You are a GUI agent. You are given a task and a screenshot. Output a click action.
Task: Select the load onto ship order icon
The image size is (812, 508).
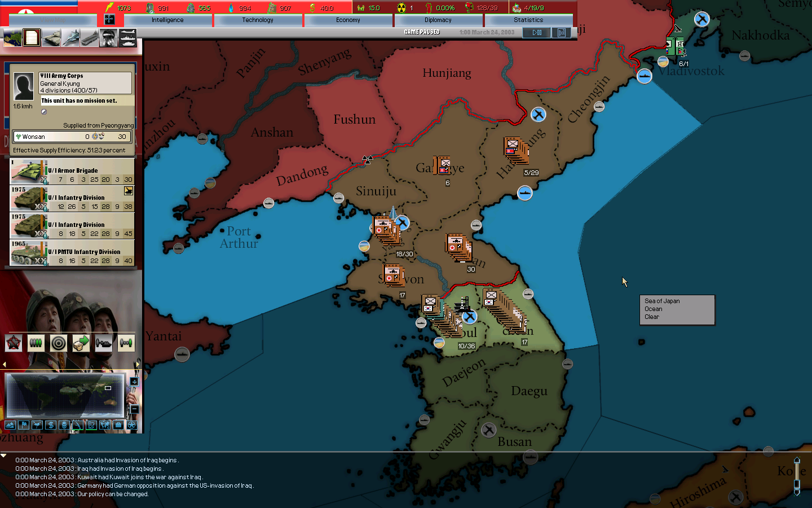coord(104,343)
